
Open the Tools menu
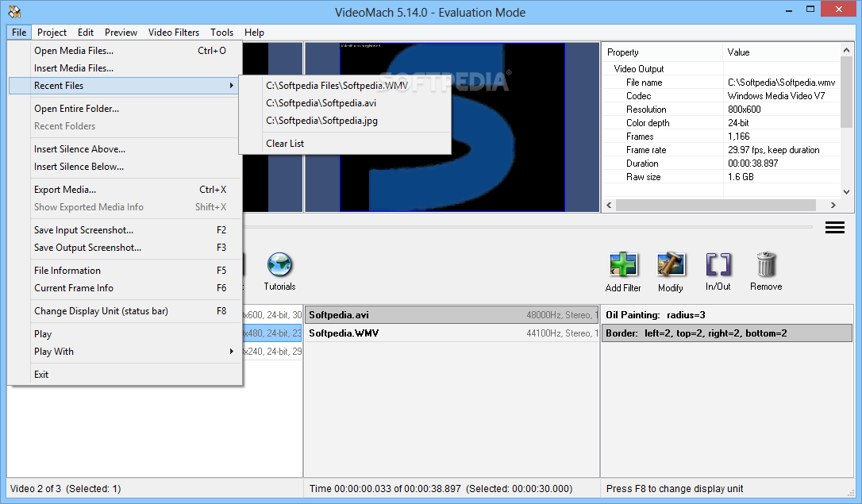pos(221,33)
